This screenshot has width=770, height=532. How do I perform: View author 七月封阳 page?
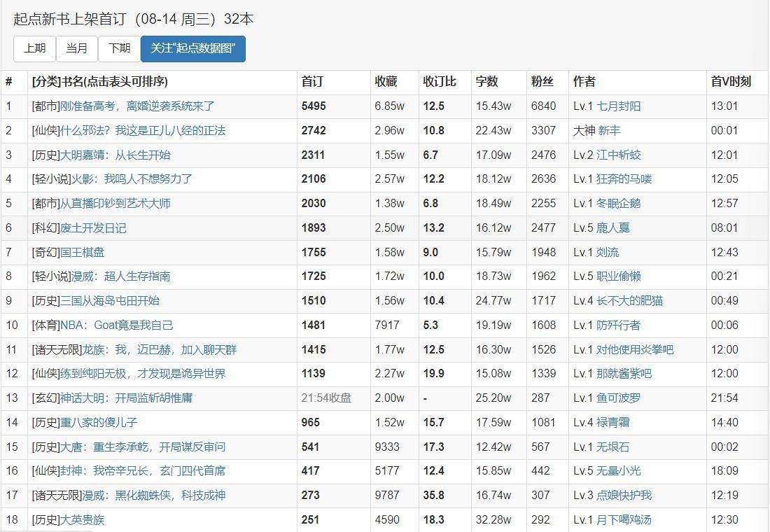(x=618, y=106)
